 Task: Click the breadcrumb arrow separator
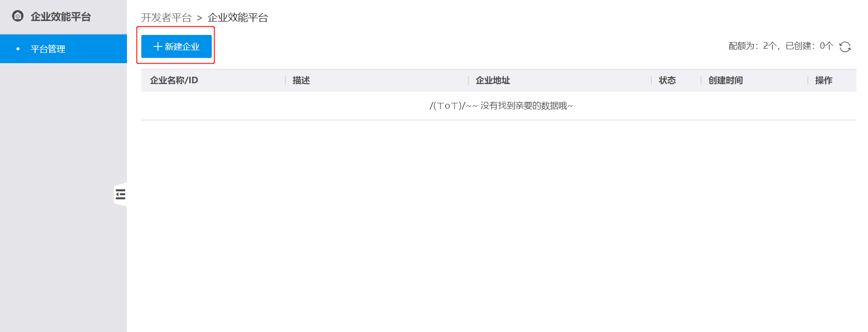click(x=199, y=18)
